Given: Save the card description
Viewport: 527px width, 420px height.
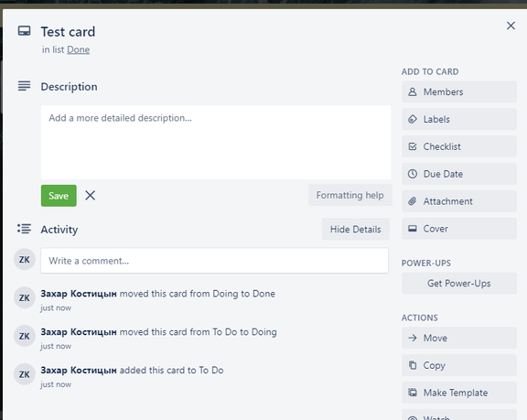Looking at the screenshot, I should (59, 196).
